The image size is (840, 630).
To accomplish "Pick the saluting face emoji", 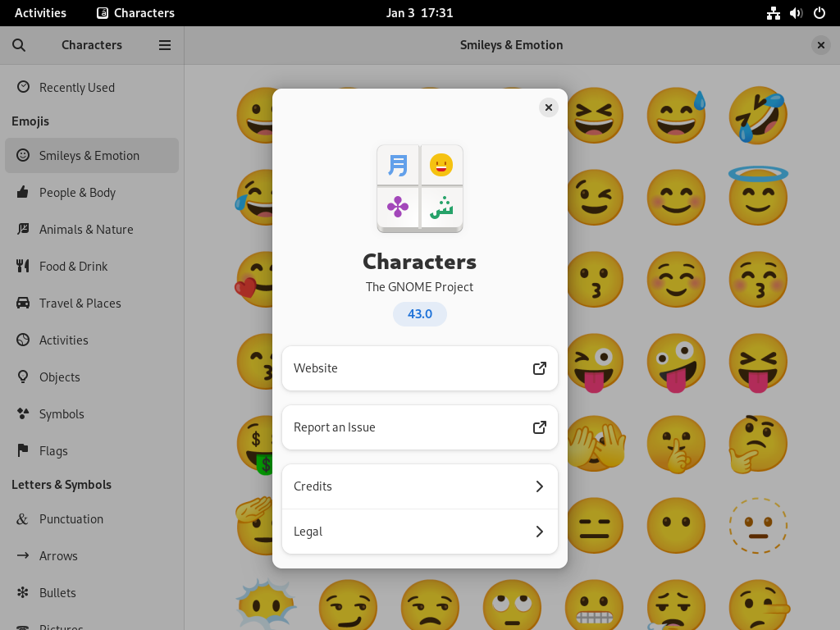I will tap(254, 525).
